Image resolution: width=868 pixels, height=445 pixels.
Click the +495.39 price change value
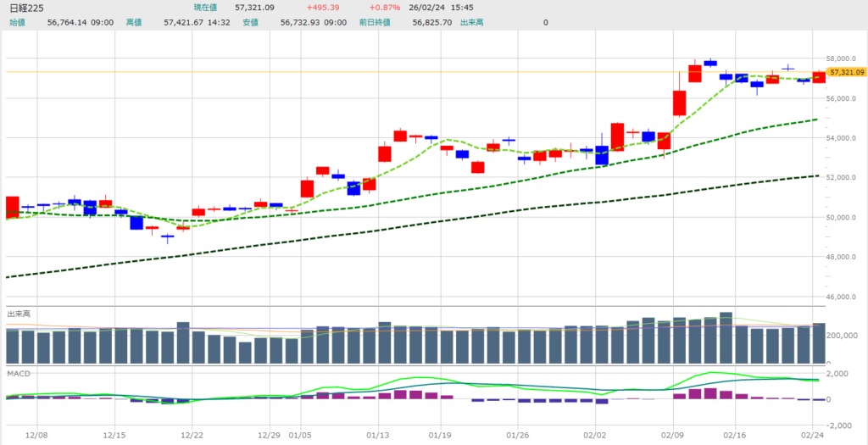(321, 8)
